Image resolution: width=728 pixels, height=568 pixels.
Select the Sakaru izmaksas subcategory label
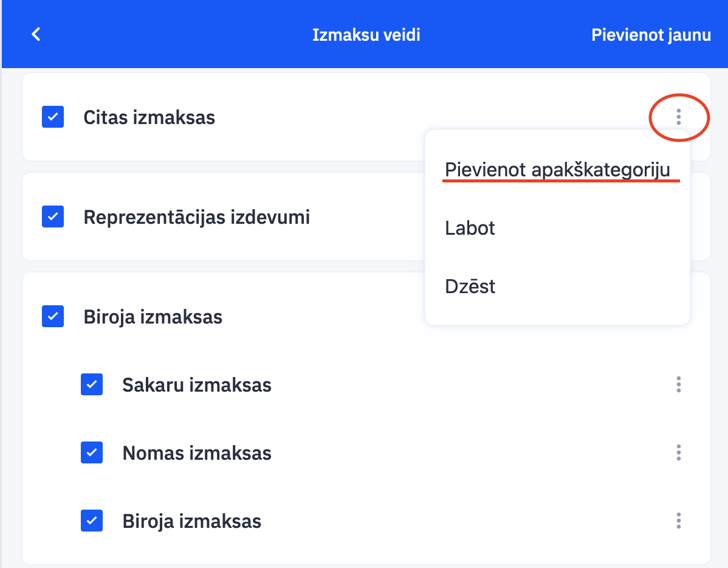(196, 384)
